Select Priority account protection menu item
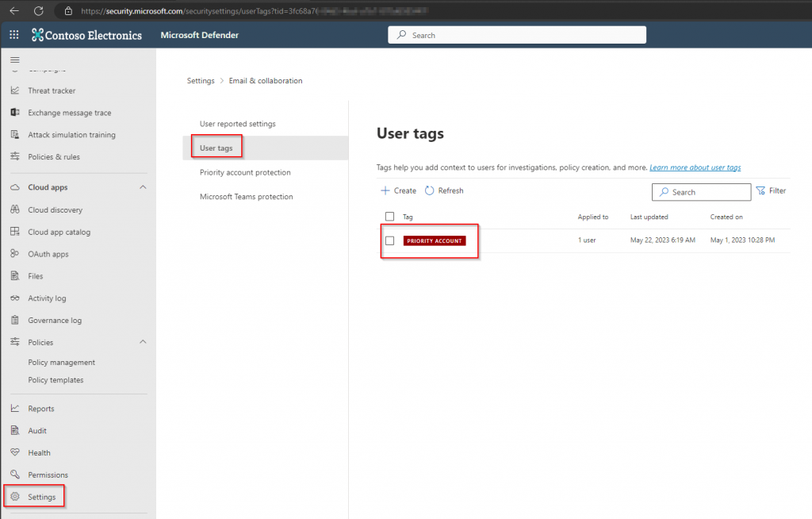 (x=245, y=172)
